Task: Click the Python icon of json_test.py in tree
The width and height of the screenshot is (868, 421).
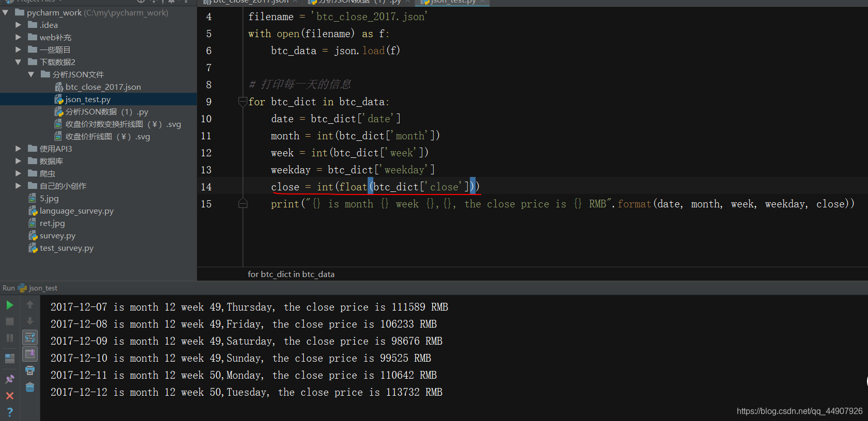Action: coord(59,100)
